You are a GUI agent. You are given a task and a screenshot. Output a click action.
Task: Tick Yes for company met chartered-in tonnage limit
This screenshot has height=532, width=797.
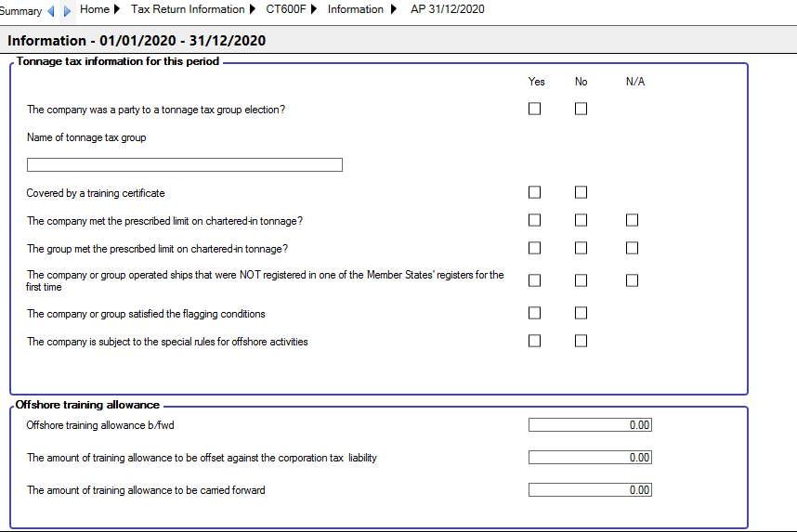click(534, 220)
